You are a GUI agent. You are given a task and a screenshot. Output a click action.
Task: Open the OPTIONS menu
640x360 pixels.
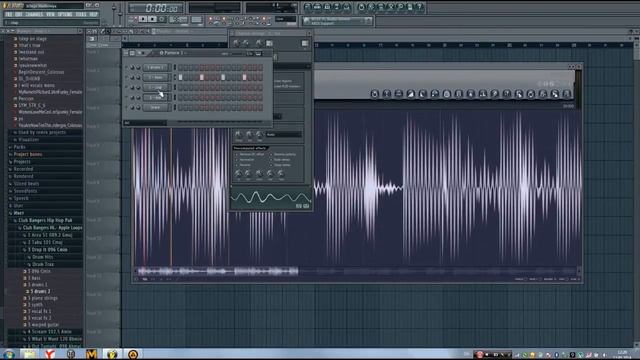(x=65, y=14)
